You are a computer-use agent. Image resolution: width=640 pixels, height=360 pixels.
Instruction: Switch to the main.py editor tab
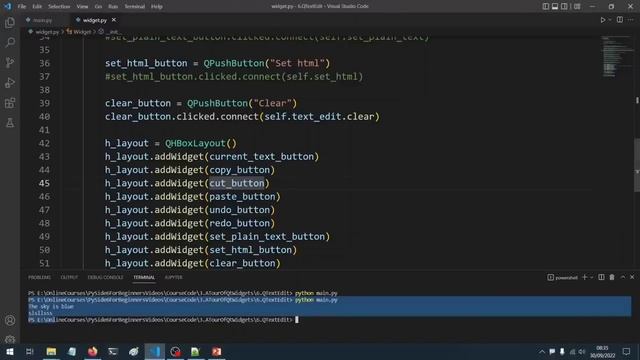[42, 20]
